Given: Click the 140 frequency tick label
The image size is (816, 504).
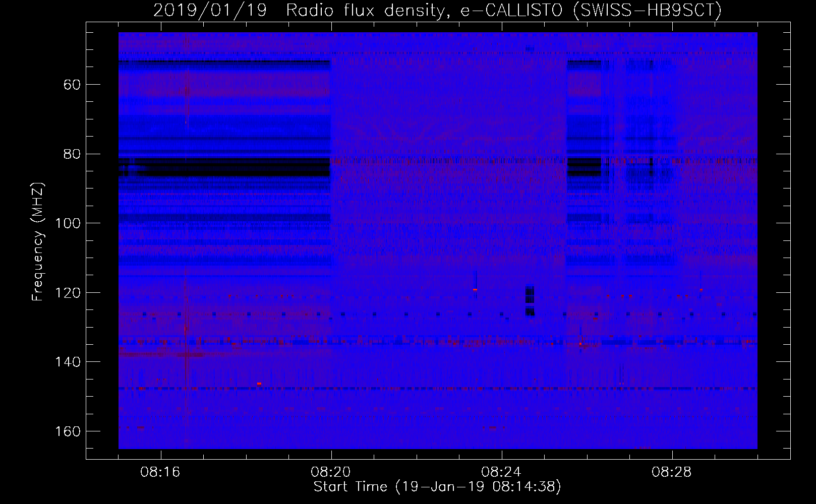Looking at the screenshot, I should 68,362.
